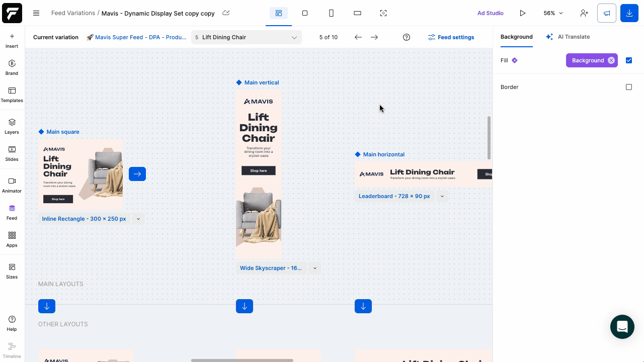The width and height of the screenshot is (644, 362).
Task: Select the Main vertical label
Action: [x=262, y=82]
